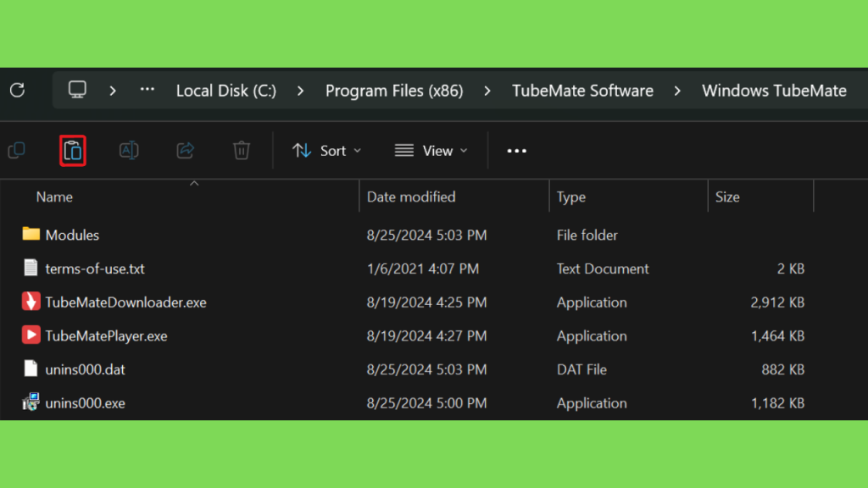Open the View dropdown menu
Viewport: 868px width, 488px height.
[x=431, y=151]
